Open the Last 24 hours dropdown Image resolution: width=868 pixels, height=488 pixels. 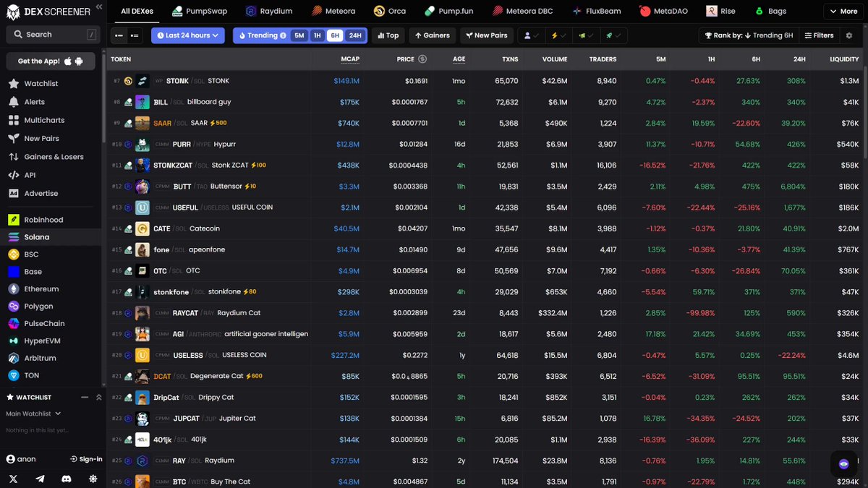pos(188,35)
